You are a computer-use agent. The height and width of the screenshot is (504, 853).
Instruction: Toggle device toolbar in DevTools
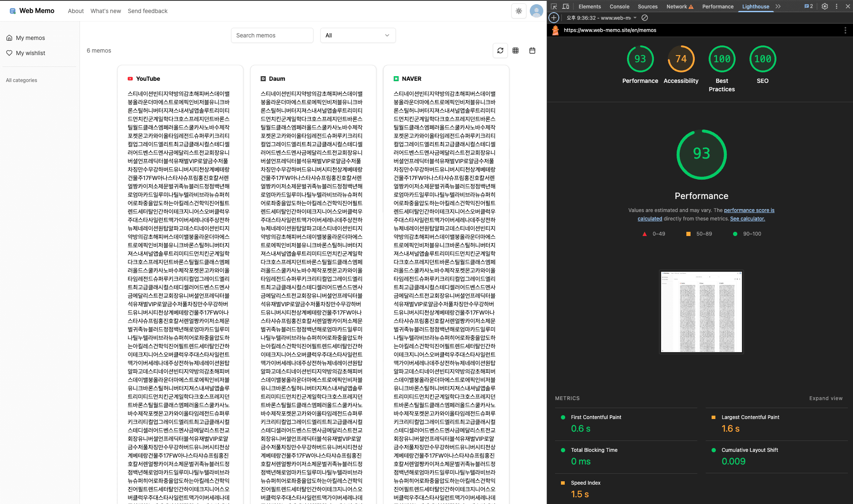tap(566, 6)
